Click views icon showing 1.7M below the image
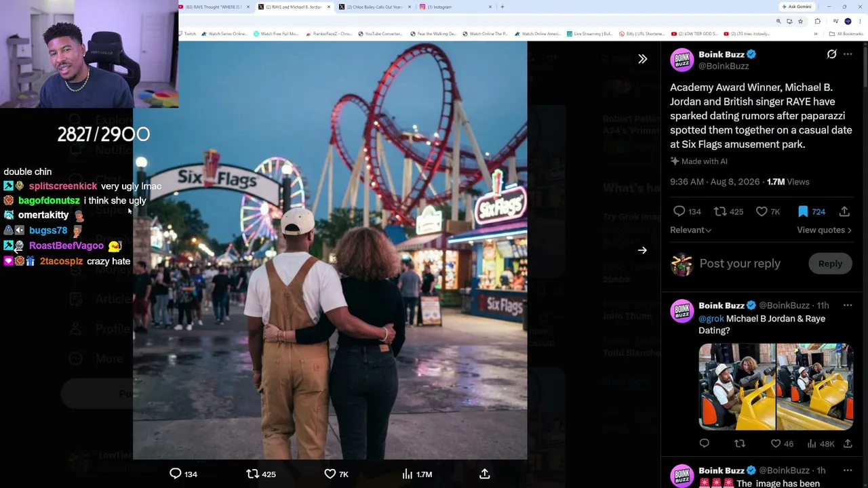 tap(417, 474)
